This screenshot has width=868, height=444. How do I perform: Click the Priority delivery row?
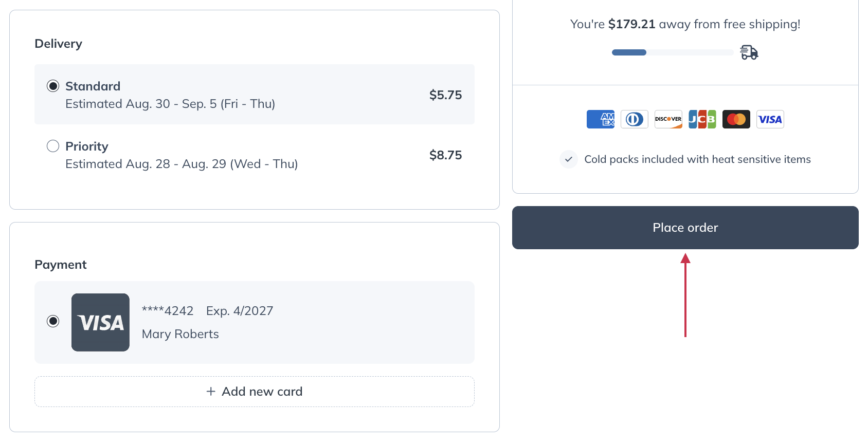(255, 154)
